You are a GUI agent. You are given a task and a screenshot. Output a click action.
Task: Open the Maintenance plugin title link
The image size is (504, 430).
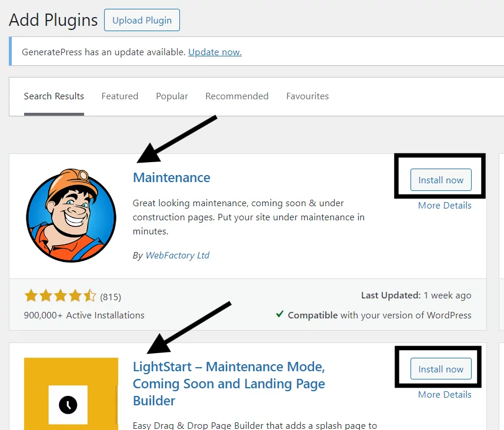tap(172, 177)
